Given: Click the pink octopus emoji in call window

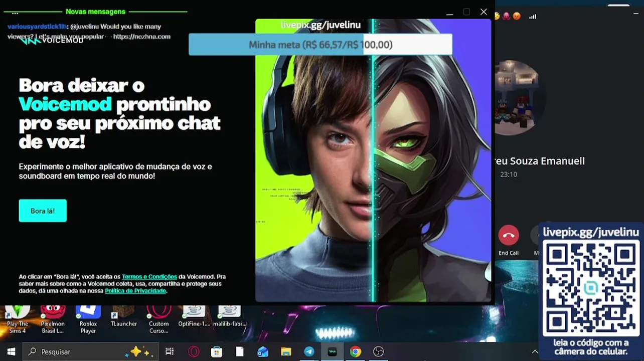Looking at the screenshot, I should coord(507,16).
